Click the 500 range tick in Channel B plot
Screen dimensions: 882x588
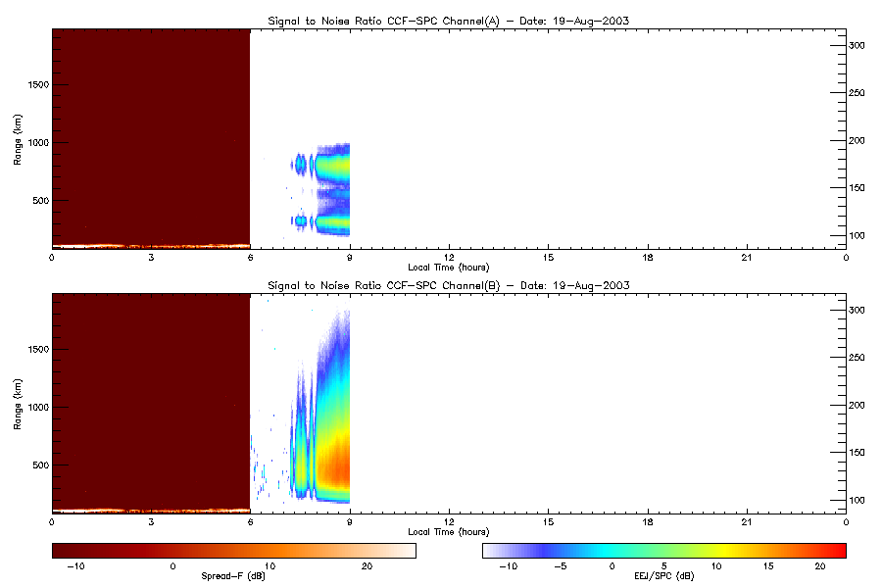coord(41,465)
